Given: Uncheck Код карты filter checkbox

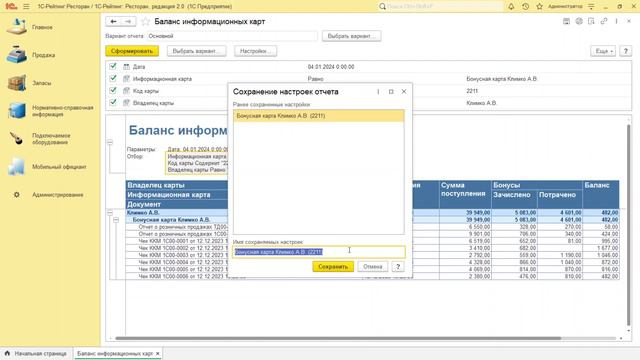Looking at the screenshot, I should tap(113, 90).
